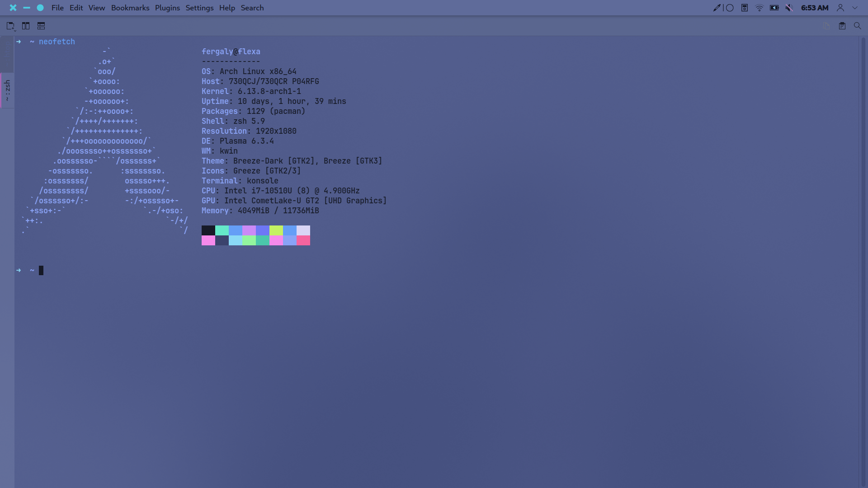Click the pale lavender swatch ending first row
The width and height of the screenshot is (868, 488).
click(x=303, y=230)
